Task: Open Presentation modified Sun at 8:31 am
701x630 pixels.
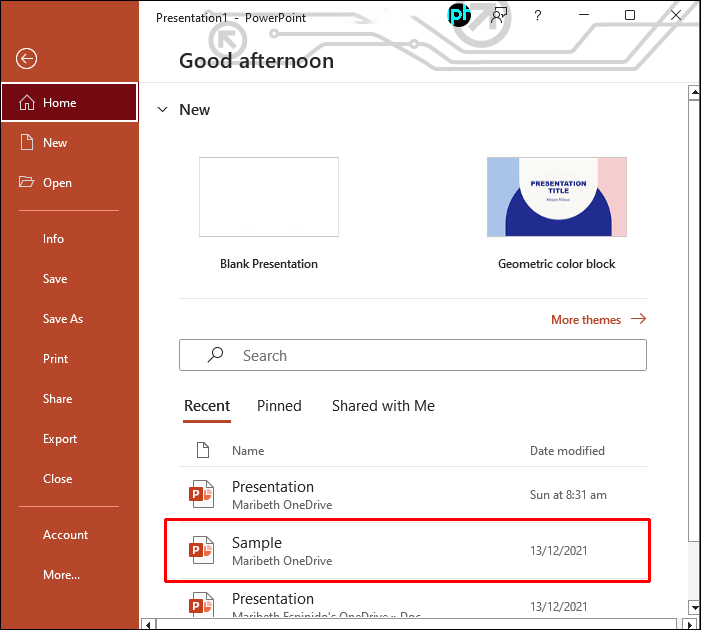Action: pyautogui.click(x=413, y=495)
